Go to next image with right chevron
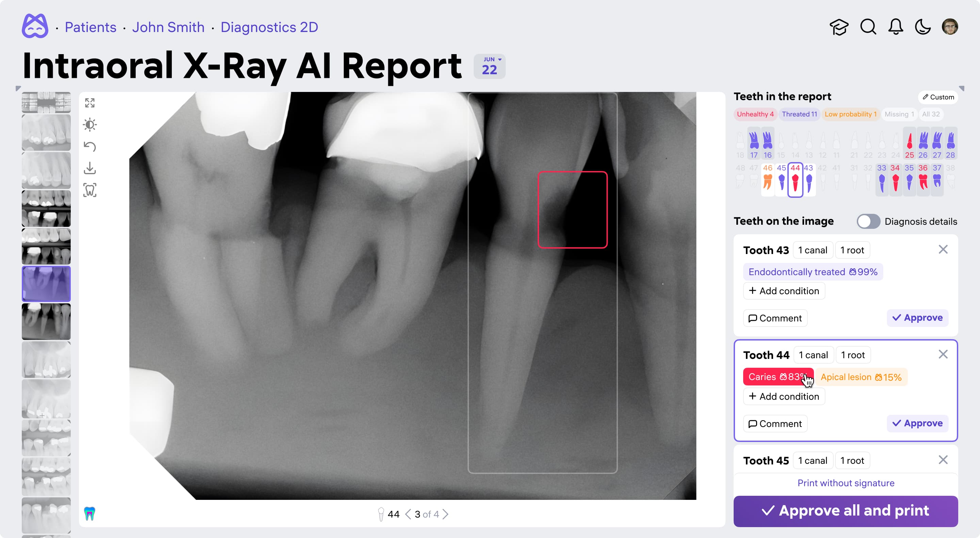980x538 pixels. click(x=446, y=515)
